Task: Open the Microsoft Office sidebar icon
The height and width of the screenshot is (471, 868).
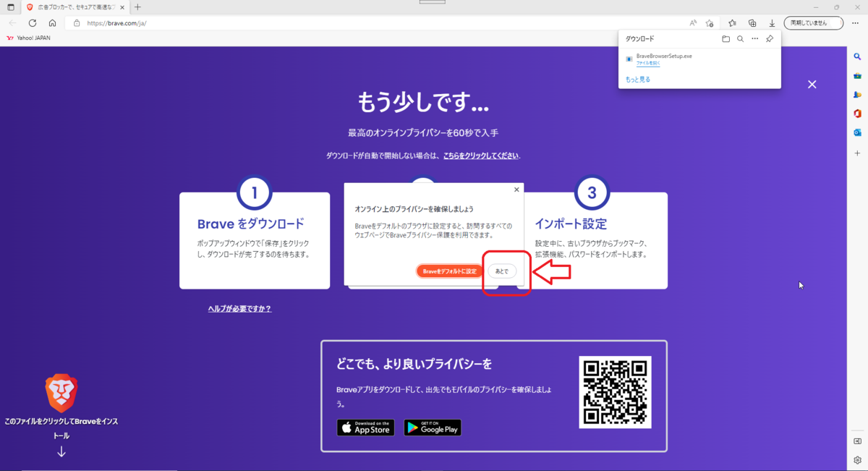Action: point(857,114)
